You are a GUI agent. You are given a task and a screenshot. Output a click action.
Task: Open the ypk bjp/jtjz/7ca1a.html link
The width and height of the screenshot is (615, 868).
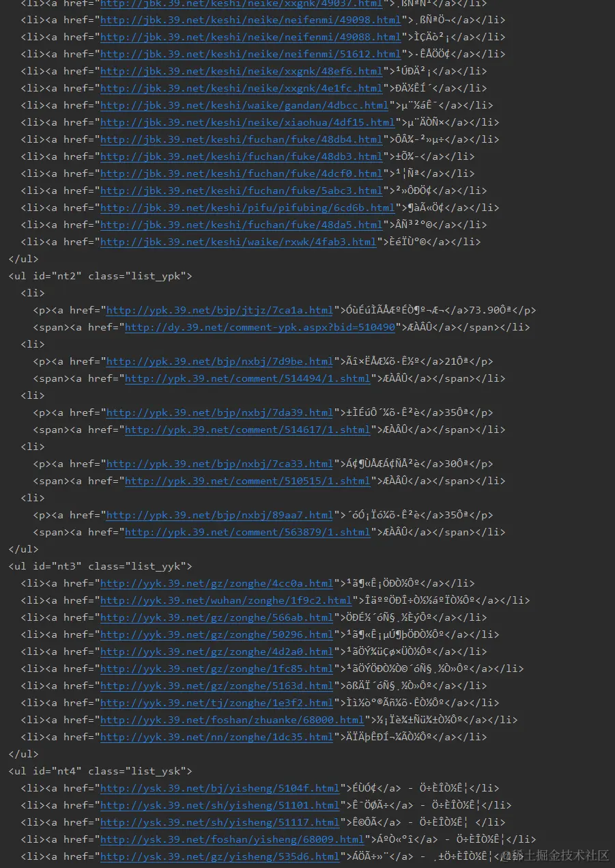(220, 310)
